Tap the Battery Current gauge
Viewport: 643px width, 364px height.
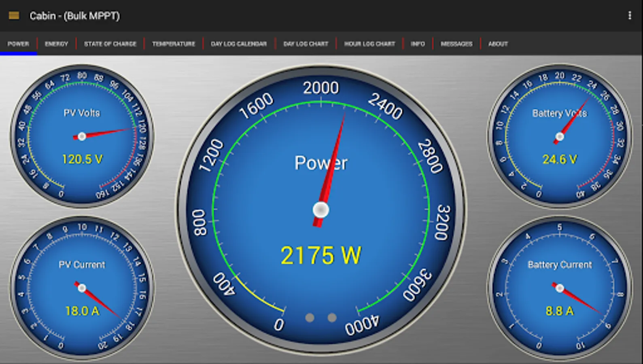(560, 288)
